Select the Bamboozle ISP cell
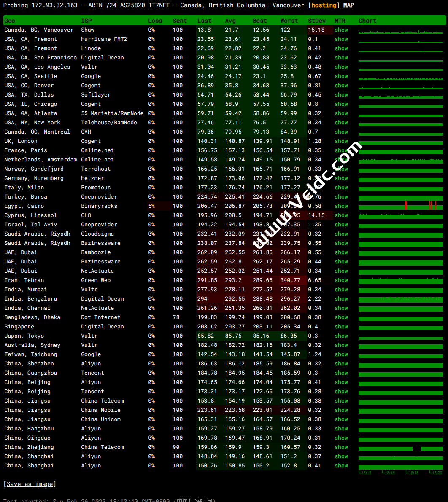The height and width of the screenshot is (502, 448). (x=95, y=252)
